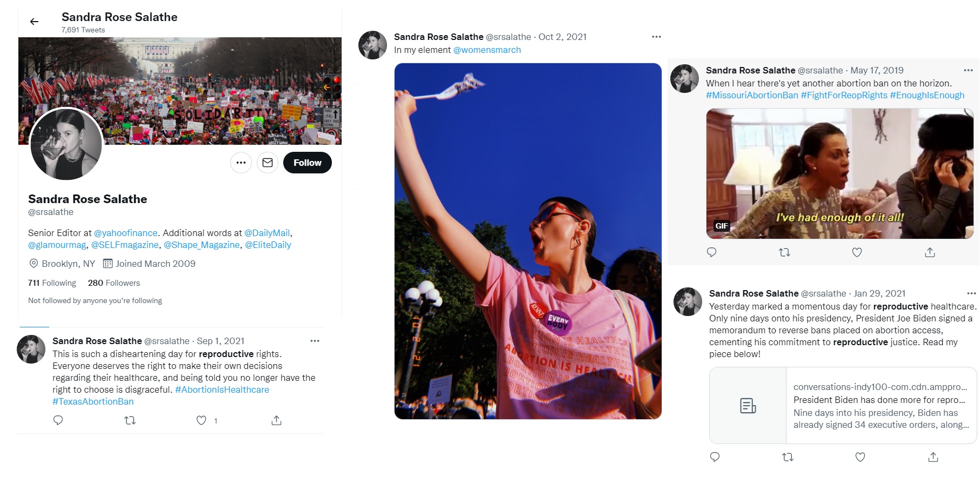
Task: Open more options on May 17, 2019 tweet
Action: (x=968, y=70)
